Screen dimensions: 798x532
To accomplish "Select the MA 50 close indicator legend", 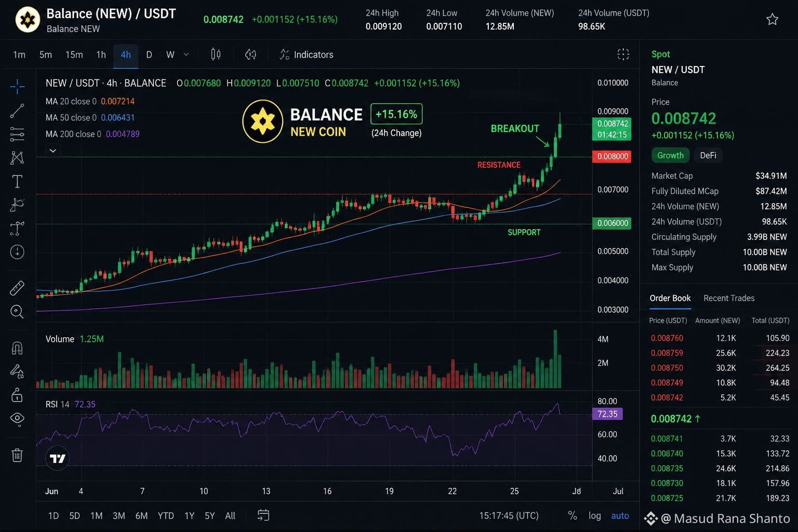I will (x=90, y=117).
